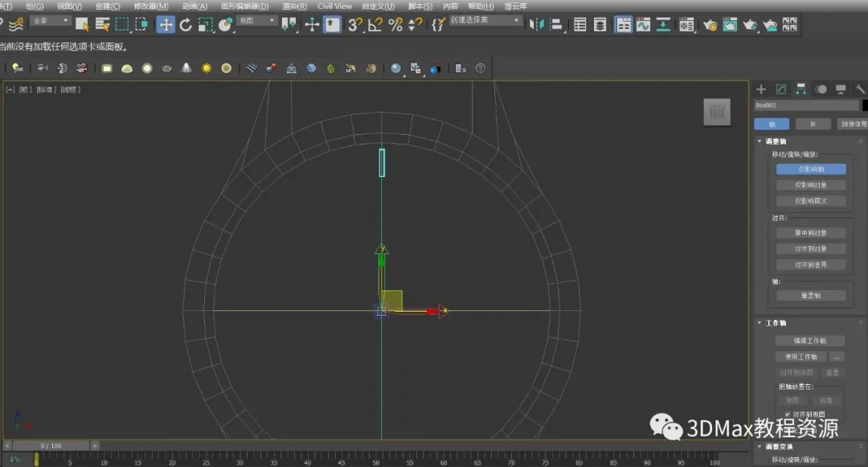Switch to the Hierarchy panel tab
868x467 pixels.
click(801, 89)
